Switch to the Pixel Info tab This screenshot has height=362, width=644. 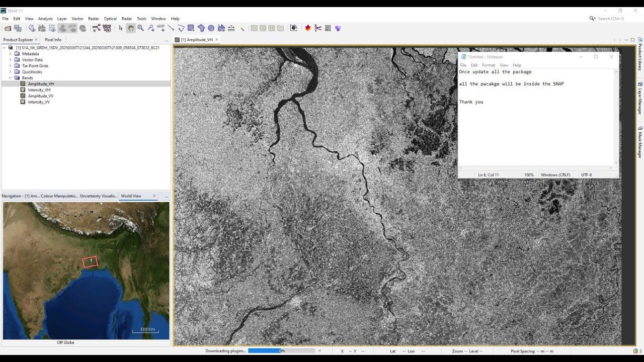tap(53, 40)
